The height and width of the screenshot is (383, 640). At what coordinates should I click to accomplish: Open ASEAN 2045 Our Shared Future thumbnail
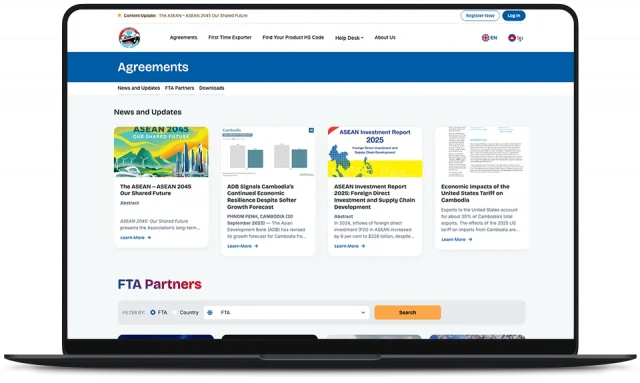[x=161, y=152]
